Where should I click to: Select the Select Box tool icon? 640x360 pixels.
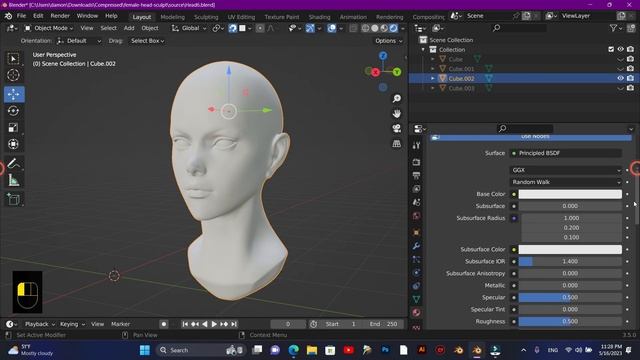[13, 59]
